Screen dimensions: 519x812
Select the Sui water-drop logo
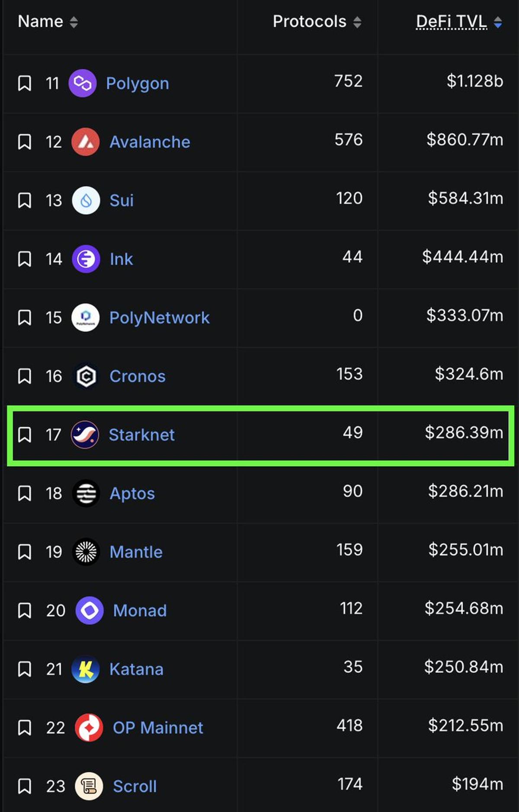86,200
